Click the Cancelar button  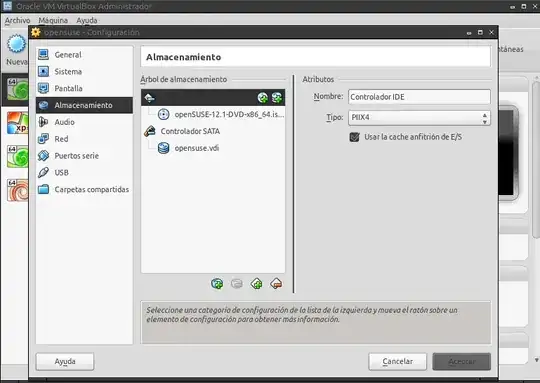tap(397, 362)
